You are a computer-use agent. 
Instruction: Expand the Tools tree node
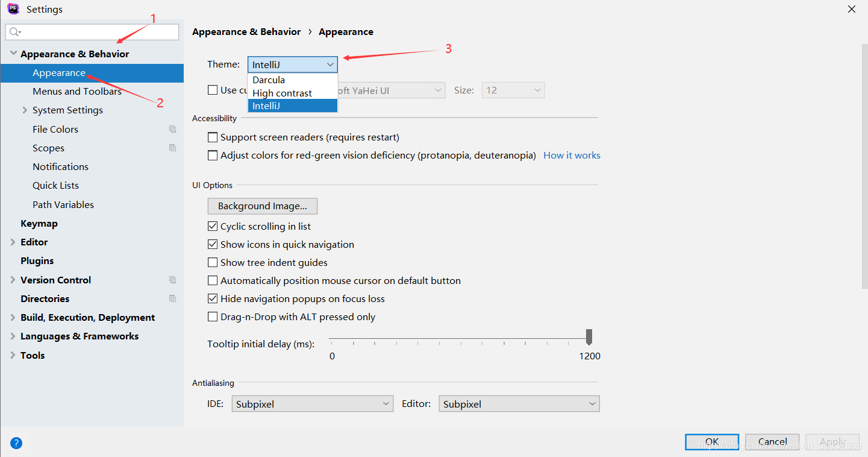tap(13, 355)
